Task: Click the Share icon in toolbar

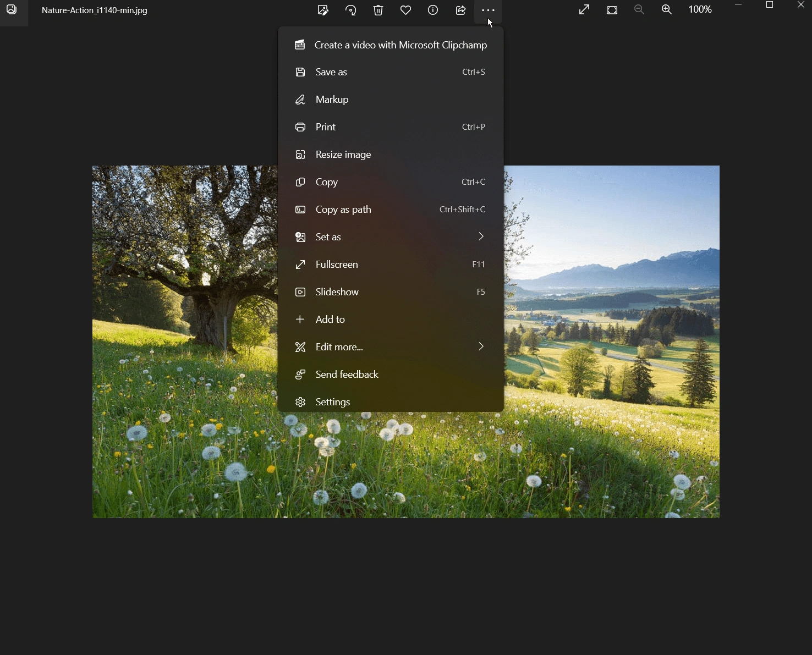Action: point(460,10)
